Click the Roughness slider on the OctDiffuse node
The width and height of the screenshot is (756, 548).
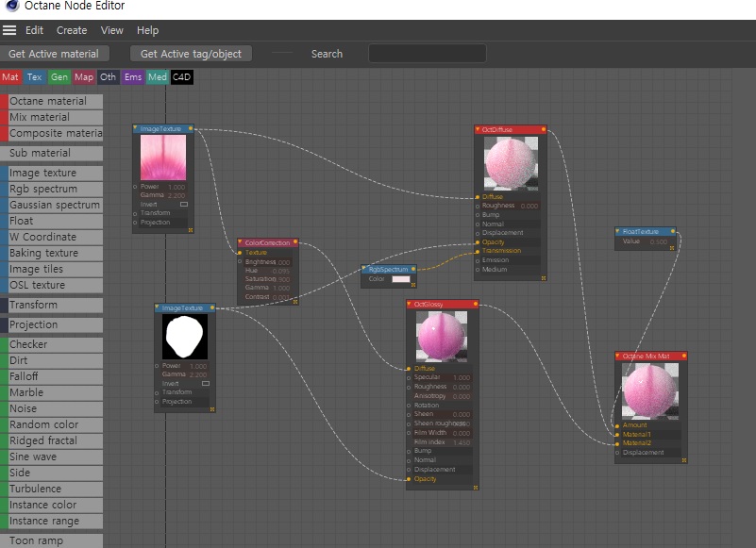click(510, 206)
